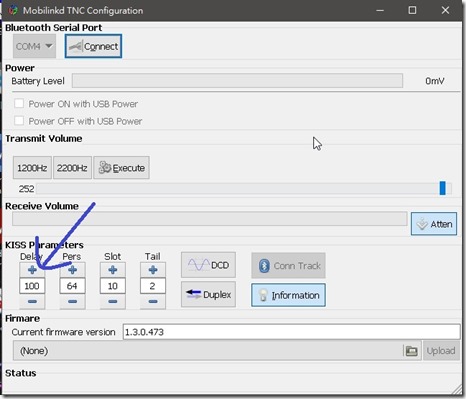Click the Slot value field showing 10
Image resolution: width=466 pixels, height=399 pixels.
click(113, 286)
